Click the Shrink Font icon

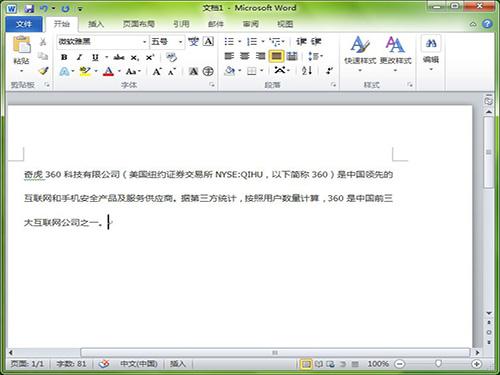pos(172,71)
